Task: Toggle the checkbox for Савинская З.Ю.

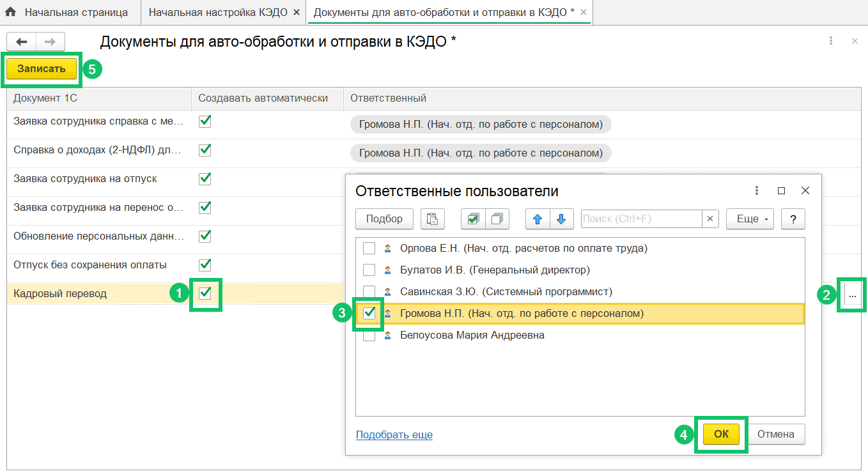Action: click(369, 292)
